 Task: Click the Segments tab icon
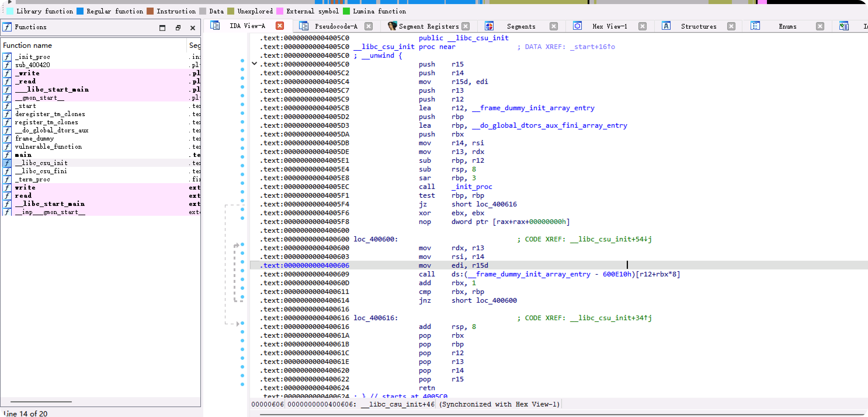point(489,26)
